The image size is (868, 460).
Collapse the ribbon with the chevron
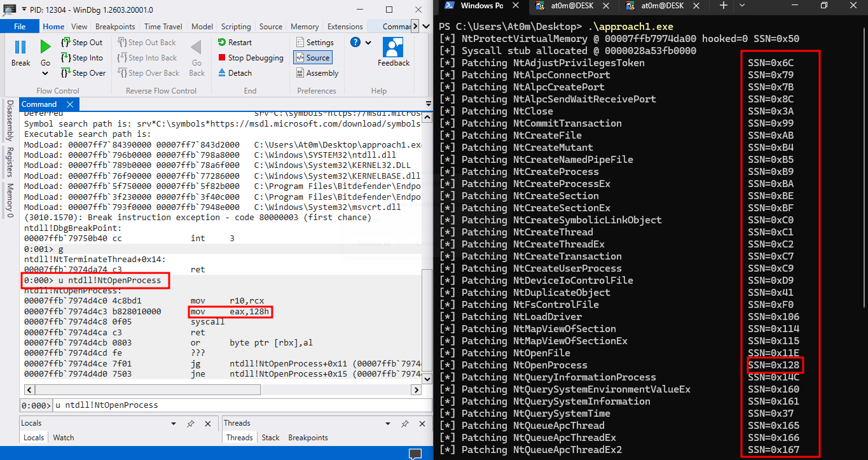tap(425, 26)
